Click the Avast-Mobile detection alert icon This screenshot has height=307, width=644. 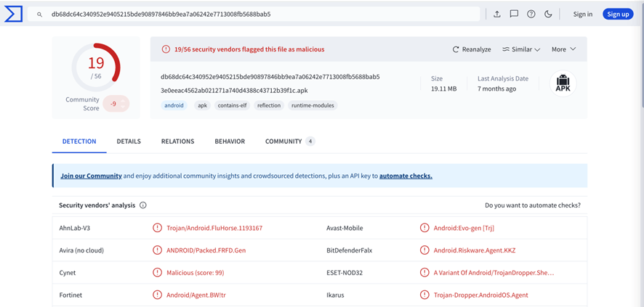(424, 228)
